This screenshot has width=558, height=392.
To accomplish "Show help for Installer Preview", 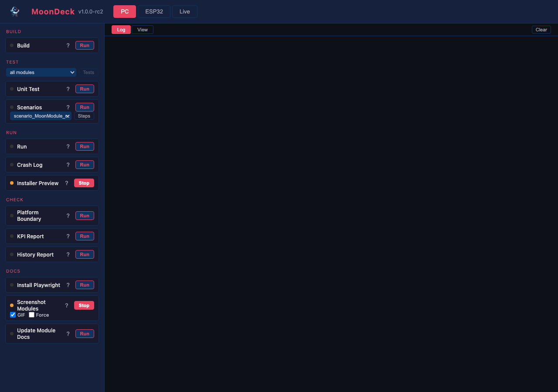I will click(67, 183).
